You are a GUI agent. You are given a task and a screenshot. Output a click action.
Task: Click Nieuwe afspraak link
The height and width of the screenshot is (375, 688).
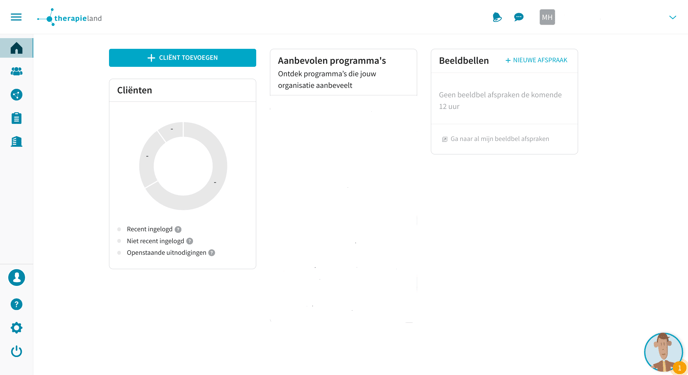[x=536, y=60]
